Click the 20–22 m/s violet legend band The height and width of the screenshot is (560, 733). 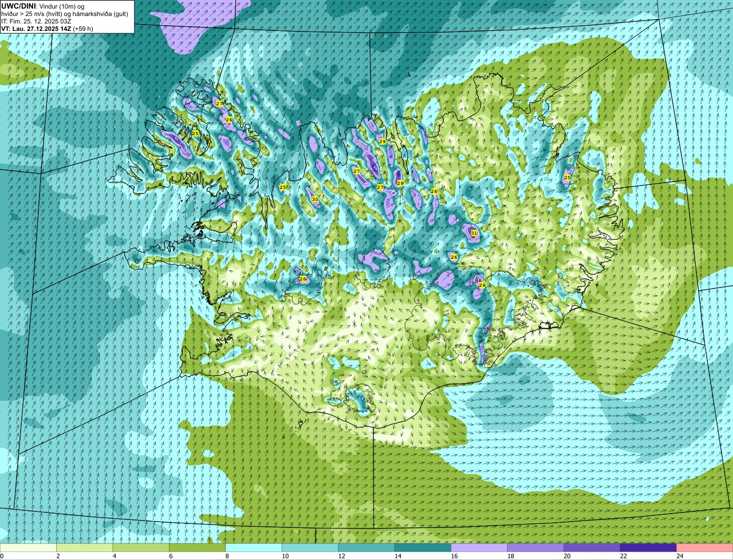click(x=592, y=547)
